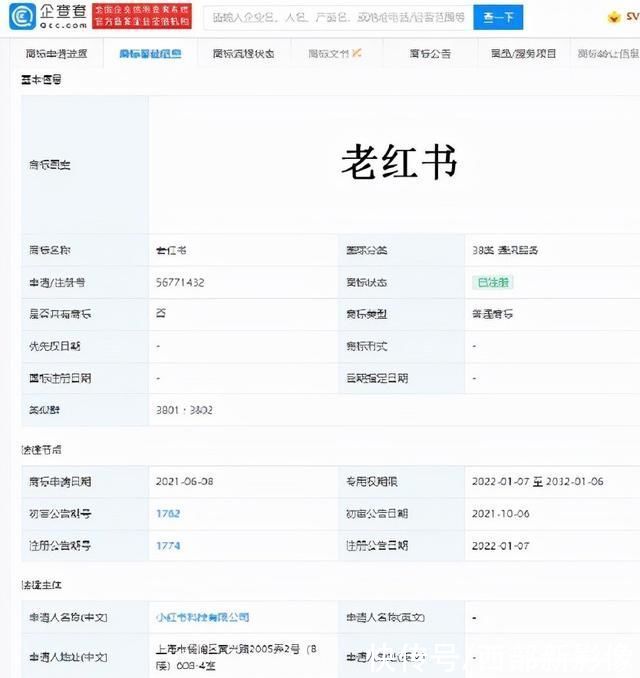Screen dimensions: 640x678
Task: Switch to 商品/服务项目 tab
Action: pyautogui.click(x=523, y=54)
